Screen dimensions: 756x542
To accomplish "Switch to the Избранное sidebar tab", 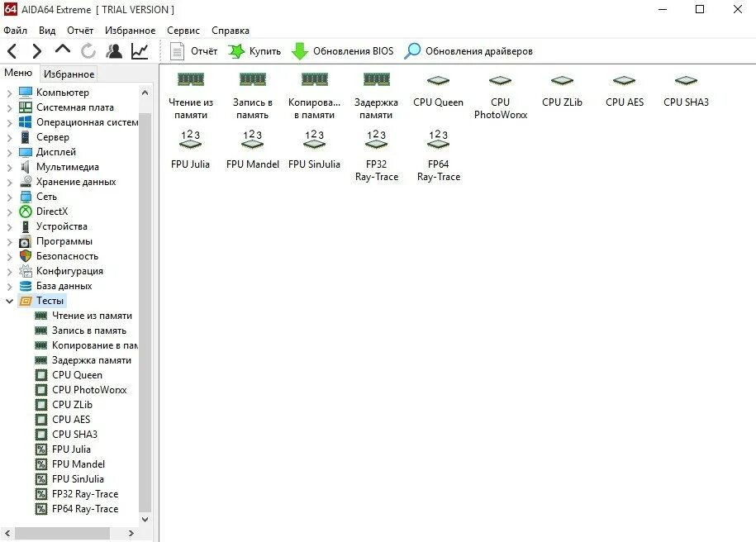I will 69,74.
